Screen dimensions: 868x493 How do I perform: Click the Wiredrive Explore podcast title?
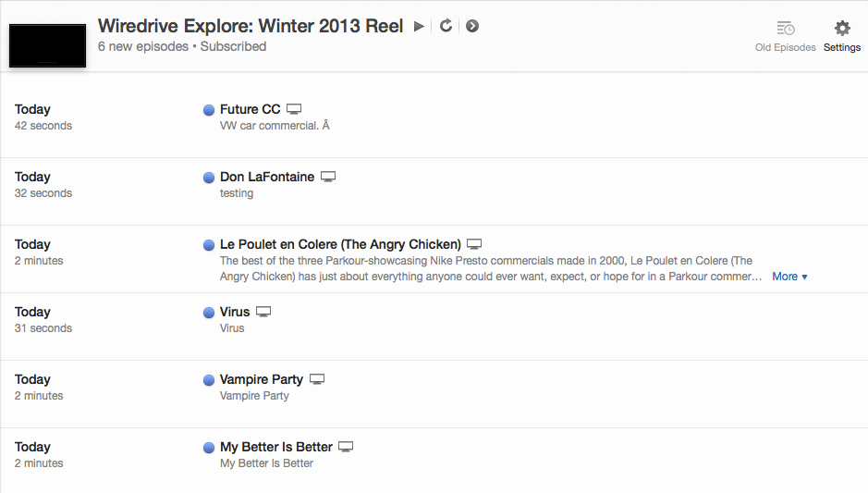coord(251,26)
